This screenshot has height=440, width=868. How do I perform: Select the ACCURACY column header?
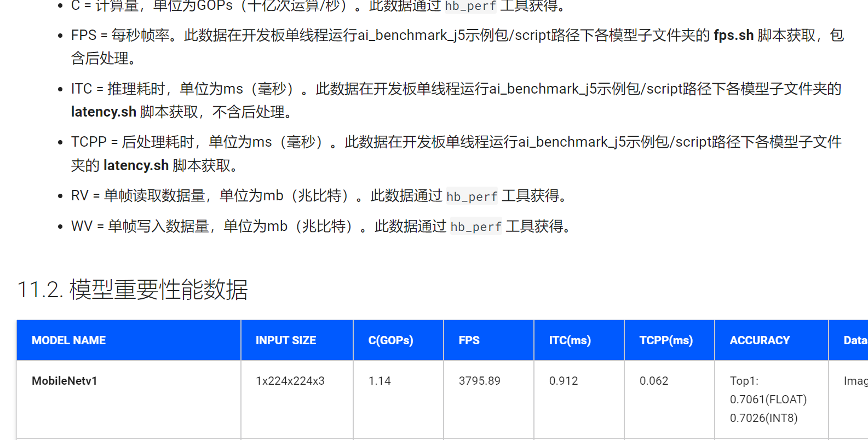(760, 340)
